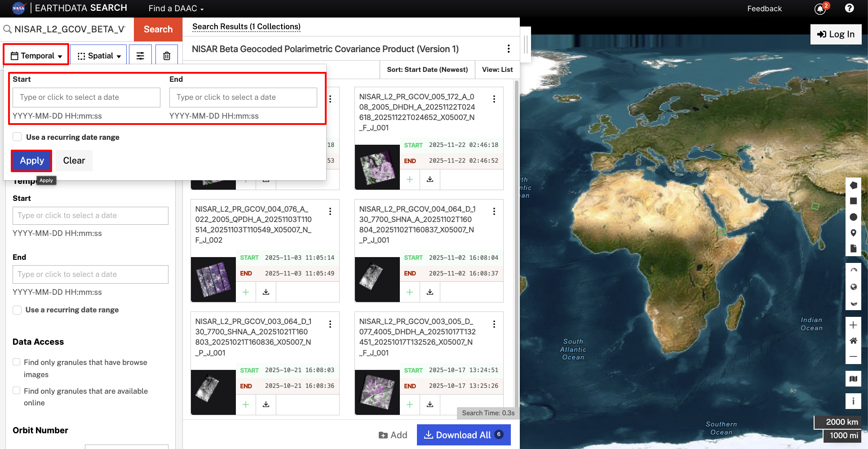Select the polygon spatial search tool
Viewport: 868px width, 449px height.
click(854, 185)
